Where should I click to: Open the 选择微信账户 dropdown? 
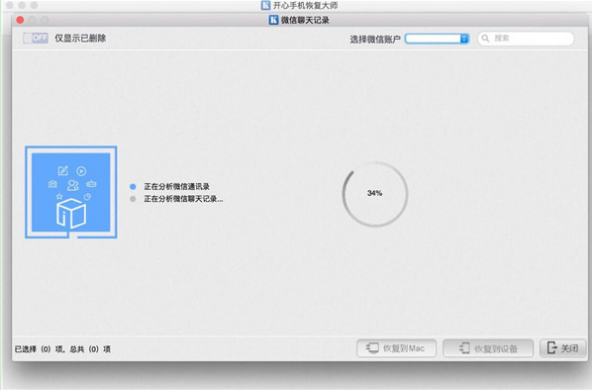pyautogui.click(x=437, y=39)
